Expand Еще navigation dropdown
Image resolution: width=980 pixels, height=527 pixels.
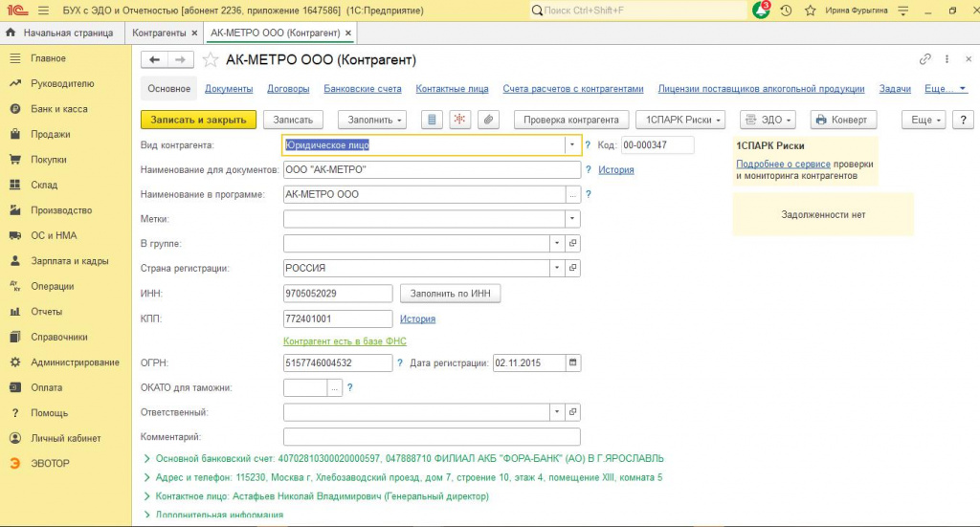tap(946, 89)
